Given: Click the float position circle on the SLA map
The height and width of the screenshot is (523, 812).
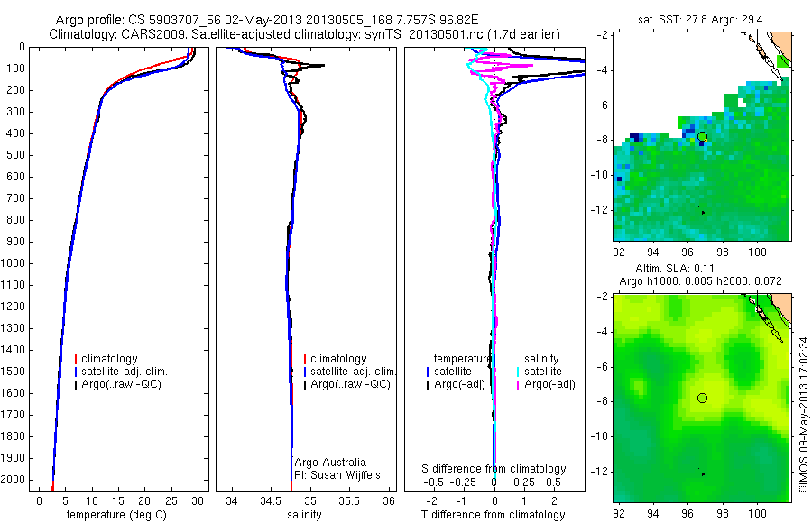Looking at the screenshot, I should pyautogui.click(x=702, y=398).
